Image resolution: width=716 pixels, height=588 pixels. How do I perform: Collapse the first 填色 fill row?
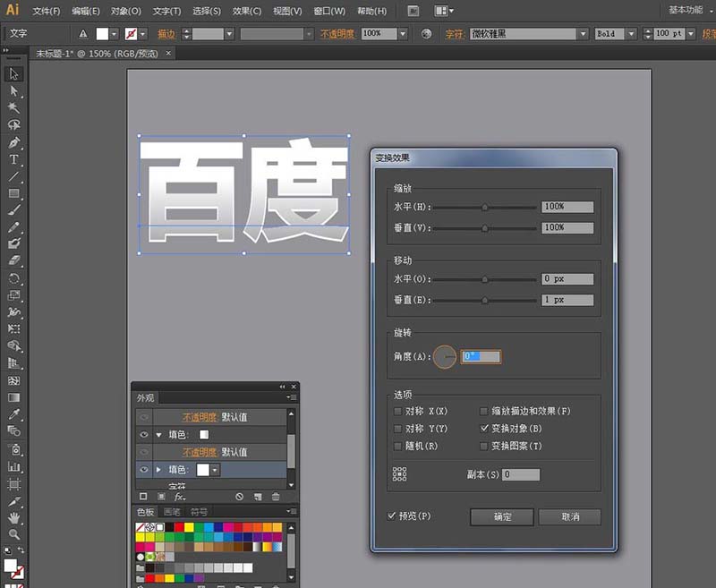158,435
